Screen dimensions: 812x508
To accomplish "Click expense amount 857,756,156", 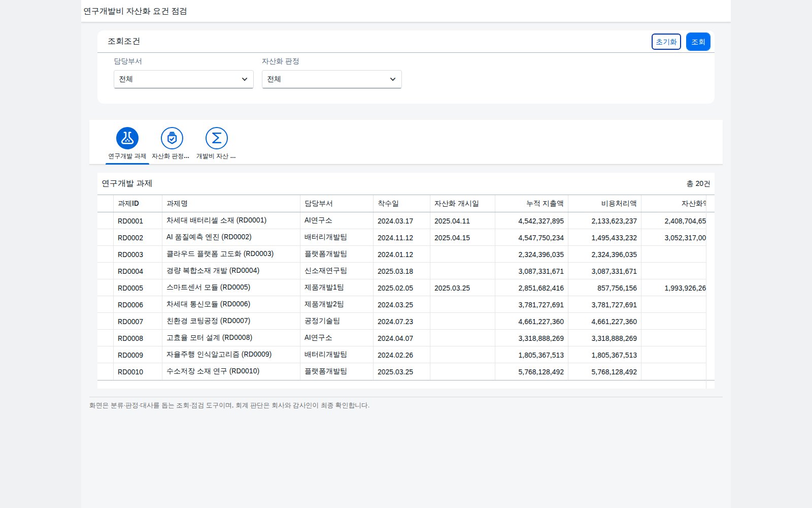I will coord(617,288).
